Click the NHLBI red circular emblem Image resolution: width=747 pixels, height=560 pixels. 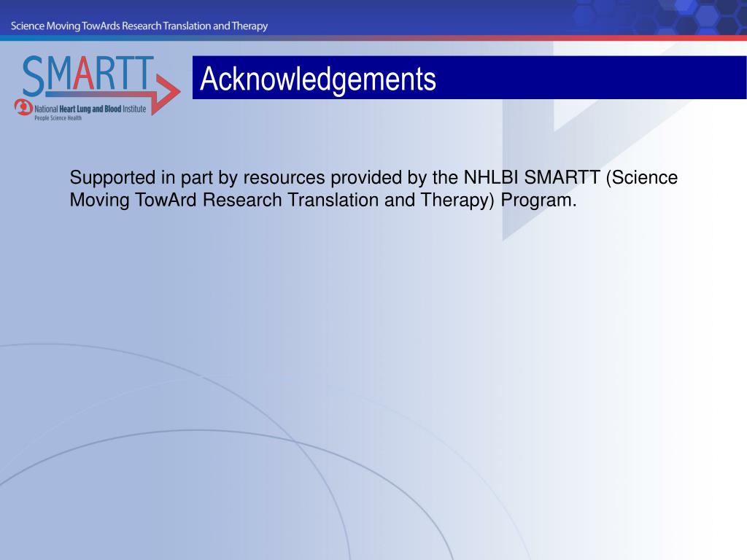[23, 108]
